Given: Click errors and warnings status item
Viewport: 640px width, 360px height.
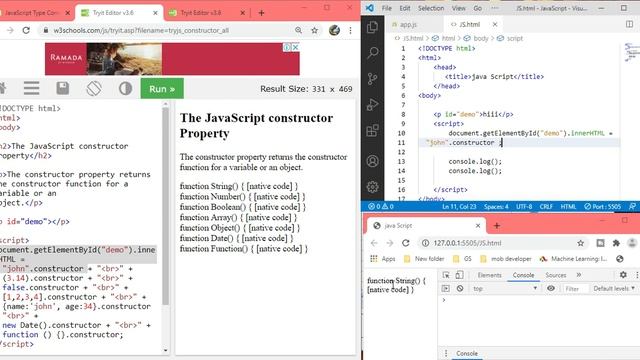Looking at the screenshot, I should [380, 207].
